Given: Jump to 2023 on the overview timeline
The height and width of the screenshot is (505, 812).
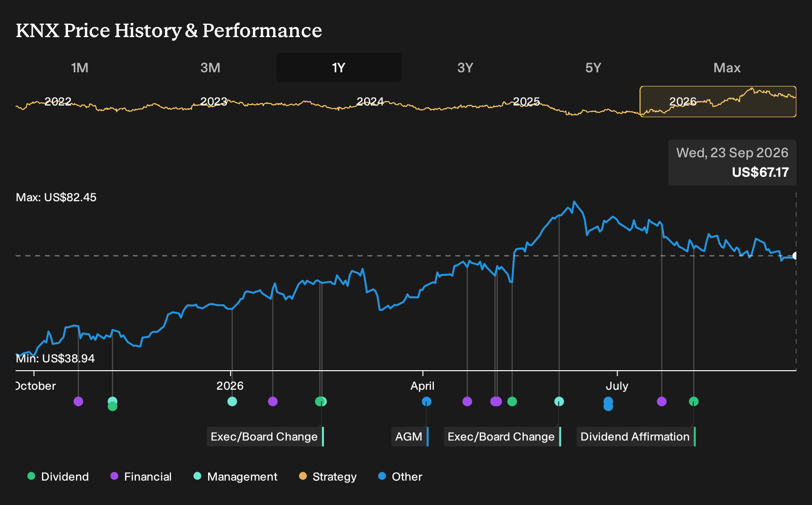Looking at the screenshot, I should (214, 102).
